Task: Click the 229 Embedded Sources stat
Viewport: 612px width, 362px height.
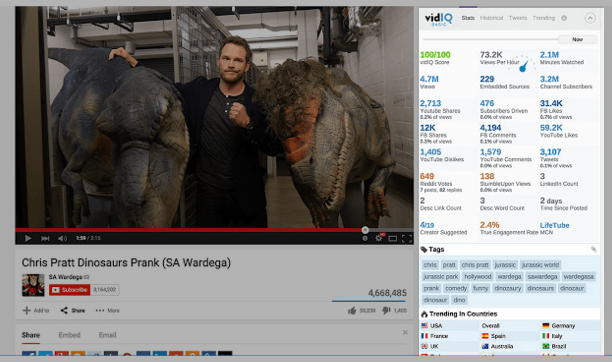Action: (x=504, y=82)
